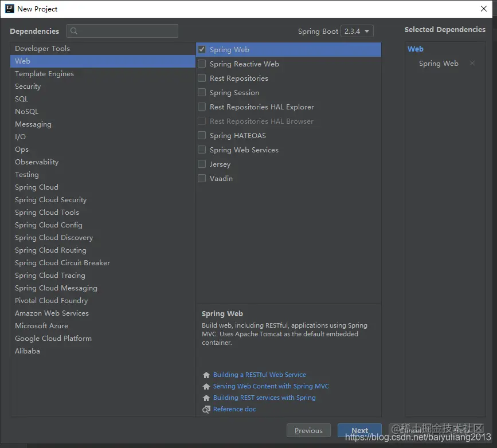The height and width of the screenshot is (448, 497).
Task: Choose Pivotal Cloud Foundry
Action: (103, 301)
